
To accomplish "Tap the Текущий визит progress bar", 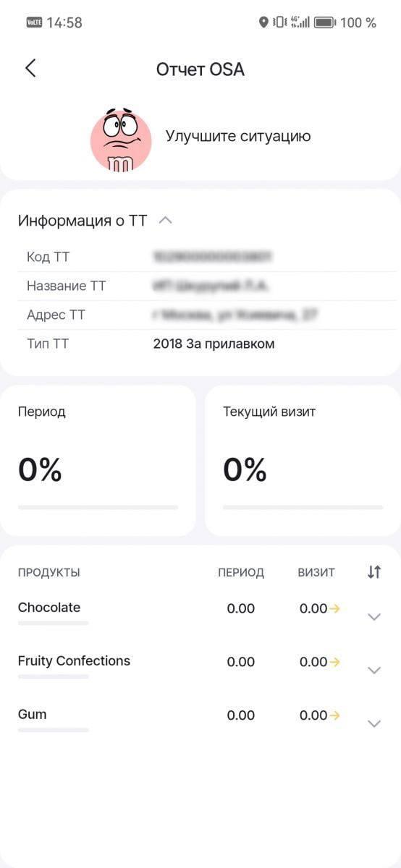I will pyautogui.click(x=303, y=508).
